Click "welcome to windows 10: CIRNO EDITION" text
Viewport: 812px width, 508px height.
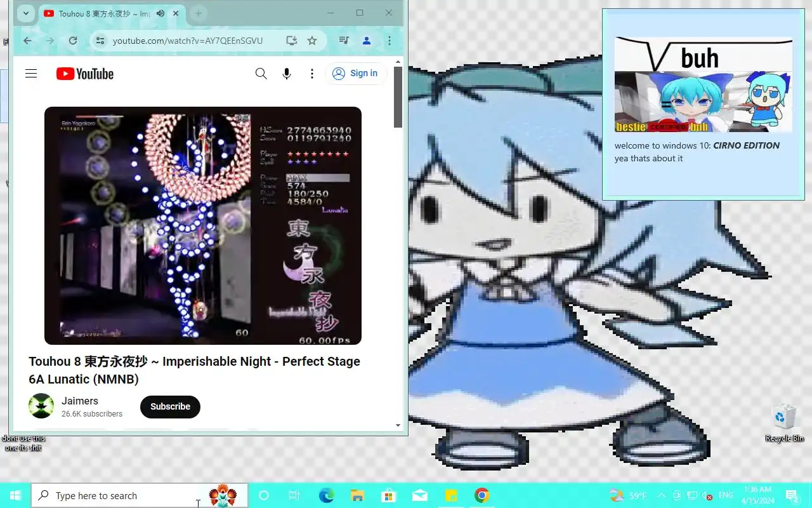pyautogui.click(x=697, y=145)
